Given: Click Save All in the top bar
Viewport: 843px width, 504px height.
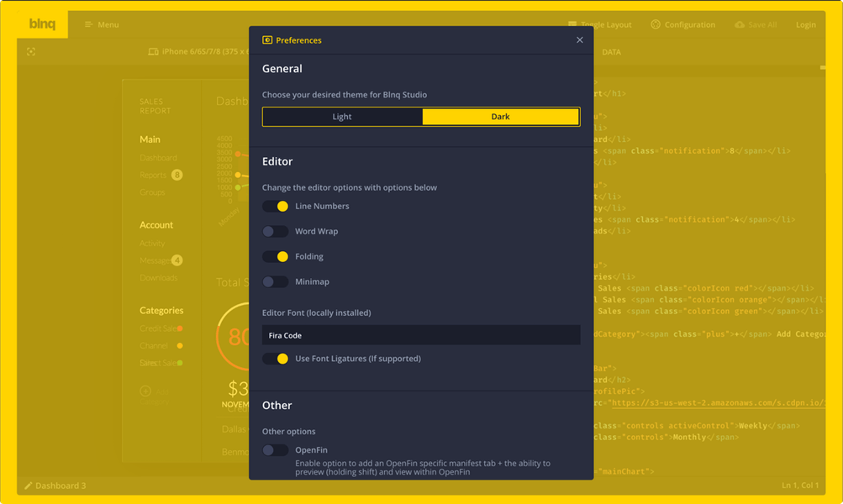Looking at the screenshot, I should click(x=762, y=24).
